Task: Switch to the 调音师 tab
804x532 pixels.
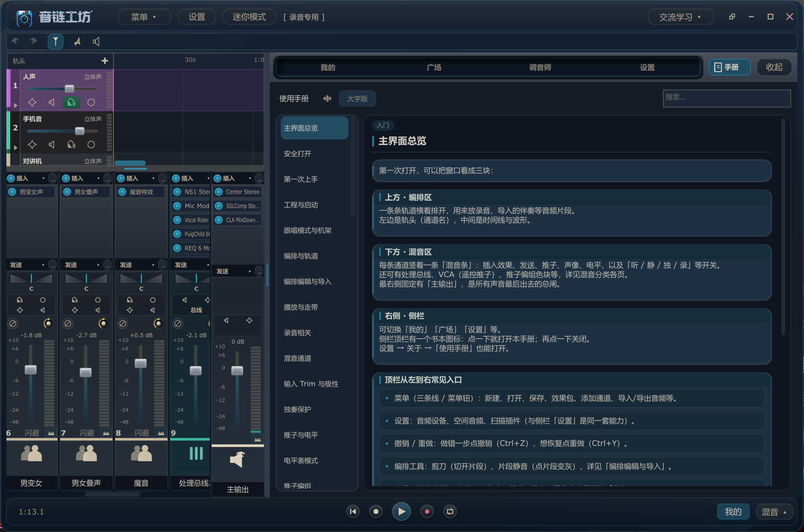Action: pyautogui.click(x=540, y=67)
